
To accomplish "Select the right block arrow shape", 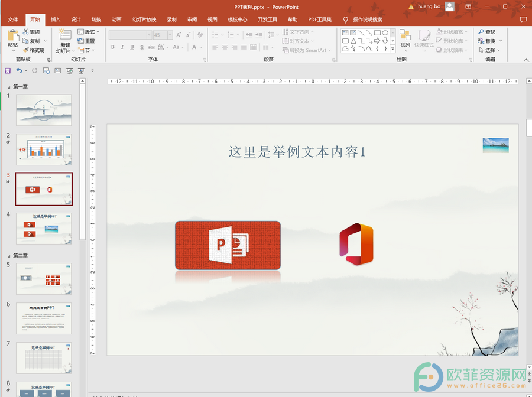I will coord(377,41).
